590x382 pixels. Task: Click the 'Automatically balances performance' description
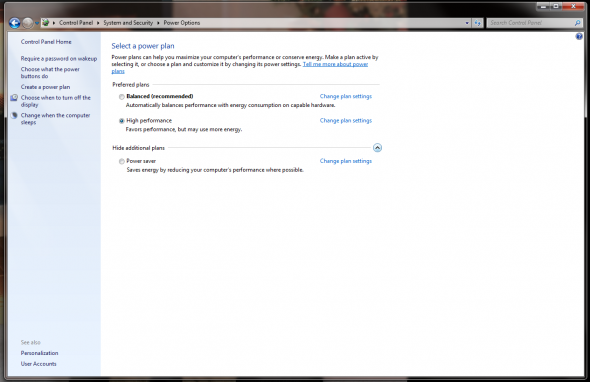(230, 105)
